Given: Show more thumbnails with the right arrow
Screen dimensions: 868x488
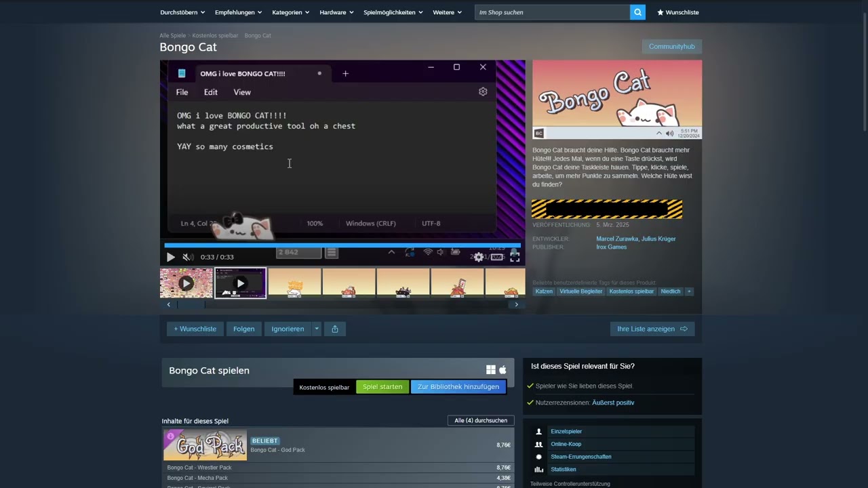Looking at the screenshot, I should point(516,305).
